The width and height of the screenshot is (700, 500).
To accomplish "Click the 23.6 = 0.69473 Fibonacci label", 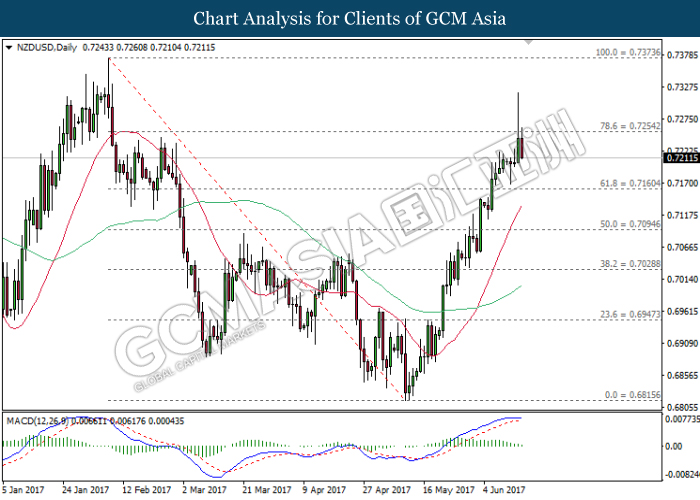I will pyautogui.click(x=630, y=314).
